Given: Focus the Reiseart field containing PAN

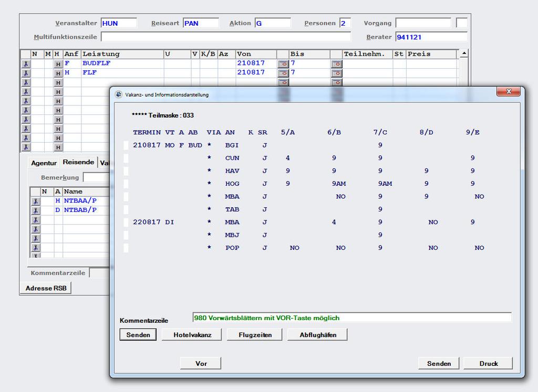Looking at the screenshot, I should point(201,23).
